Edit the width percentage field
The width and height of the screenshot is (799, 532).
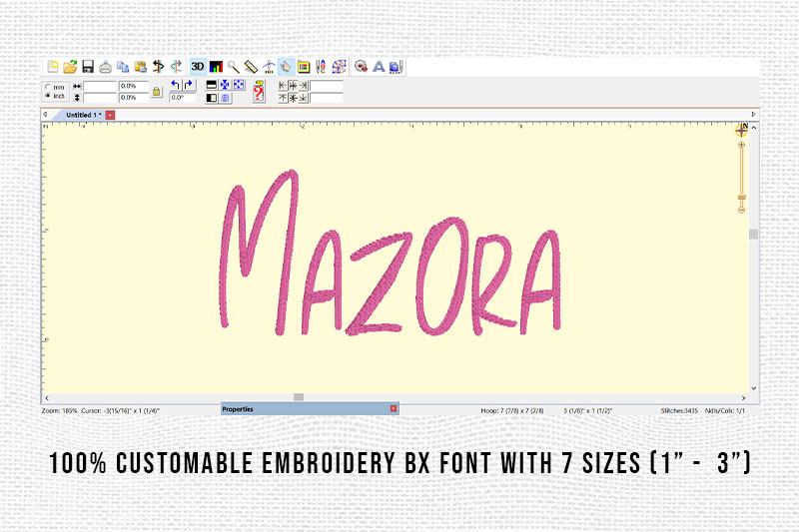(134, 86)
